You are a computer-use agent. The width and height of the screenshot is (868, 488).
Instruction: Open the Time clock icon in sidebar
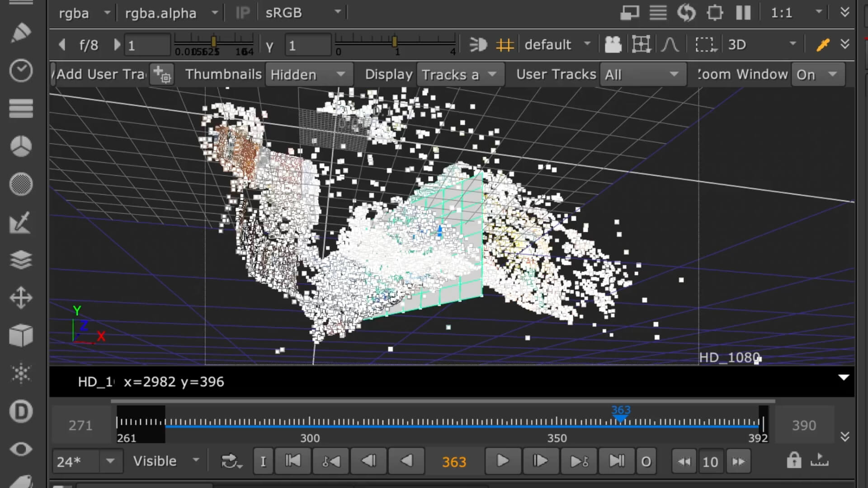21,71
